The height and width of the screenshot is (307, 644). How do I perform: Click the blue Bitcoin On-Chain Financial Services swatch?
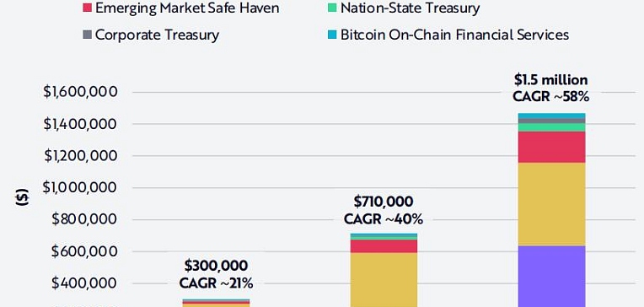[x=333, y=35]
